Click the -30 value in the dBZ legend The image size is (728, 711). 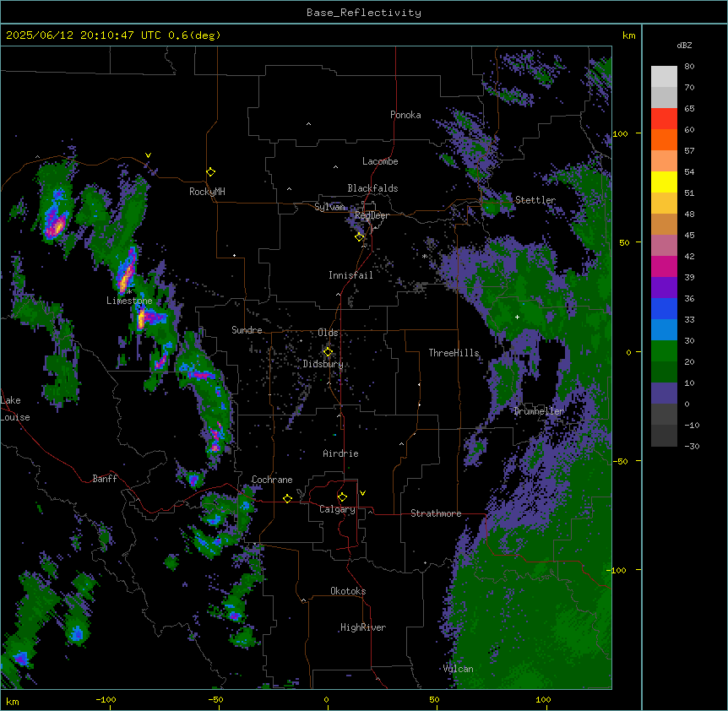[x=692, y=447]
